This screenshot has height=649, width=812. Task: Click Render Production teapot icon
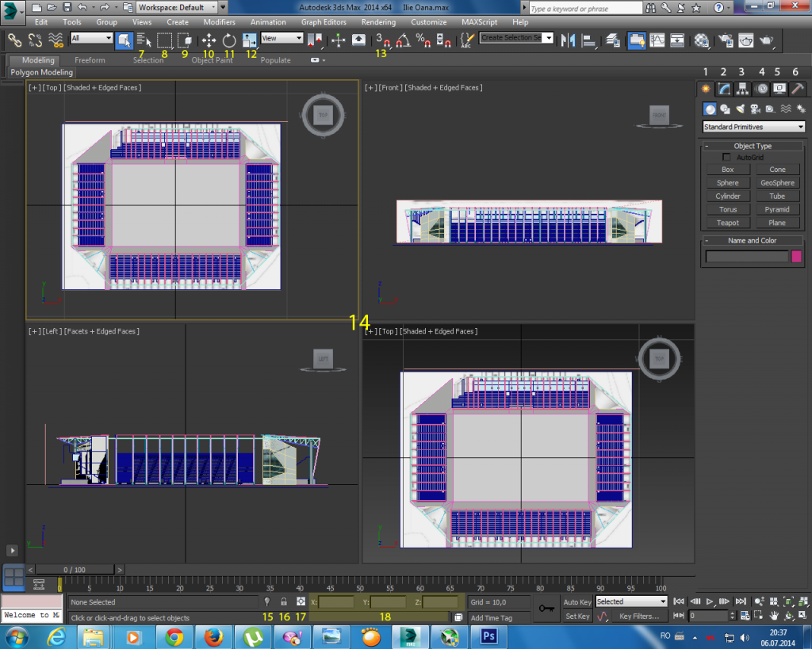pos(767,40)
